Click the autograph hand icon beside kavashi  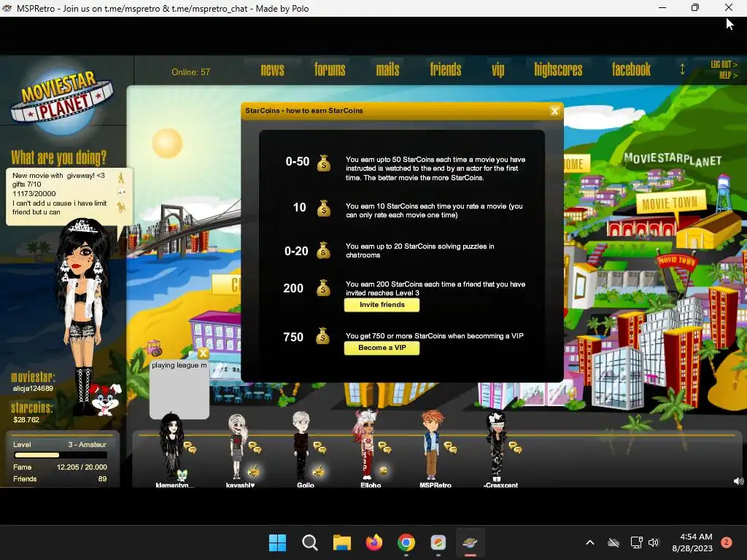coord(253,472)
